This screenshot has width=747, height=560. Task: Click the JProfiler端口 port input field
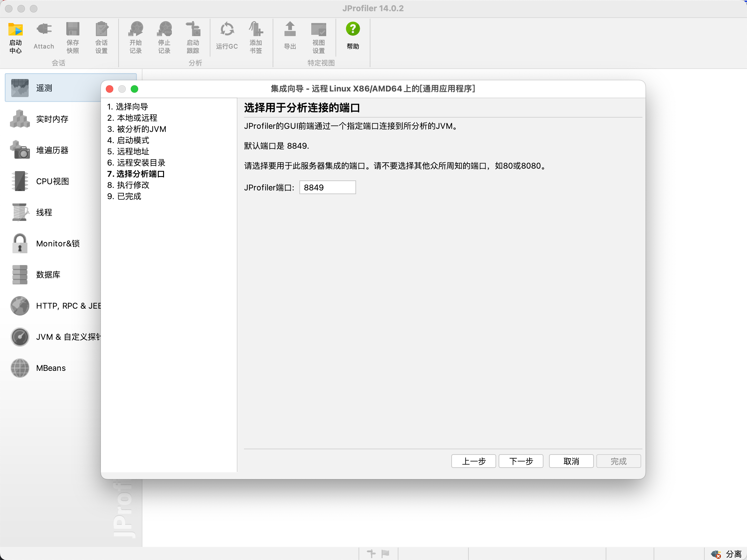pos(327,187)
